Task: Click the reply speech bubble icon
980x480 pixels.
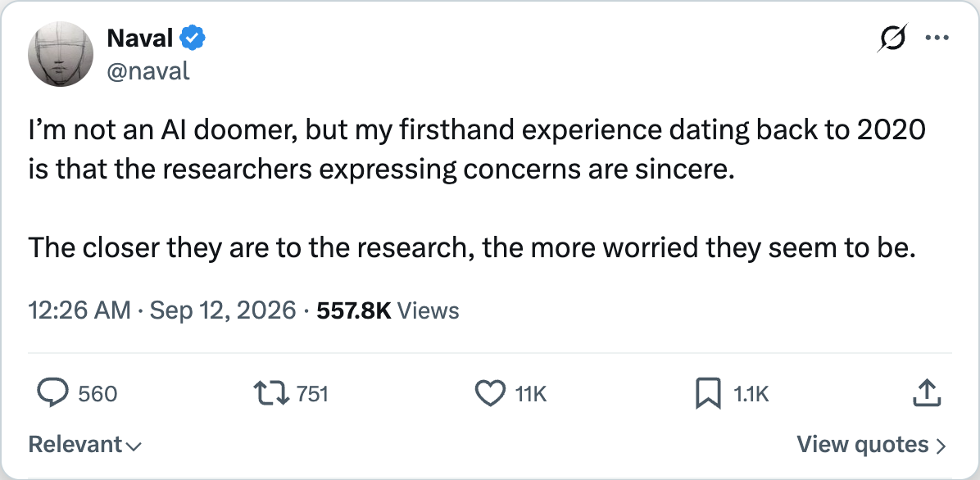Action: [52, 393]
